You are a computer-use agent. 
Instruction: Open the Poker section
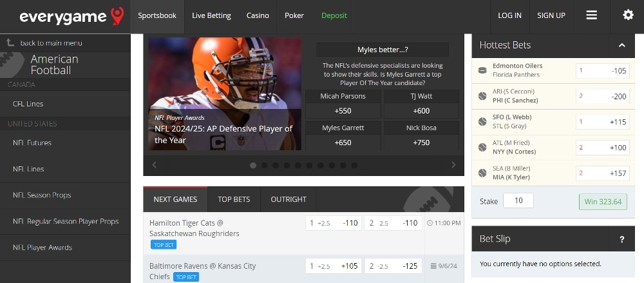point(294,15)
